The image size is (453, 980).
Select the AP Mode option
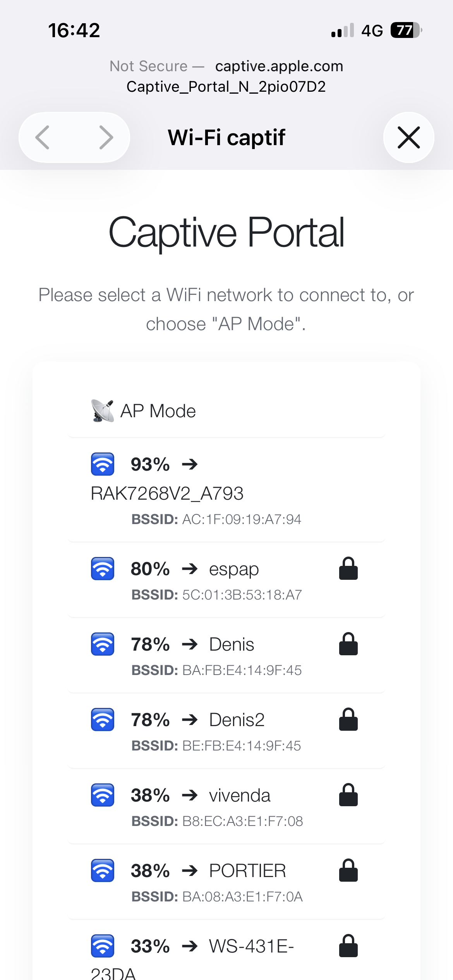tap(158, 411)
